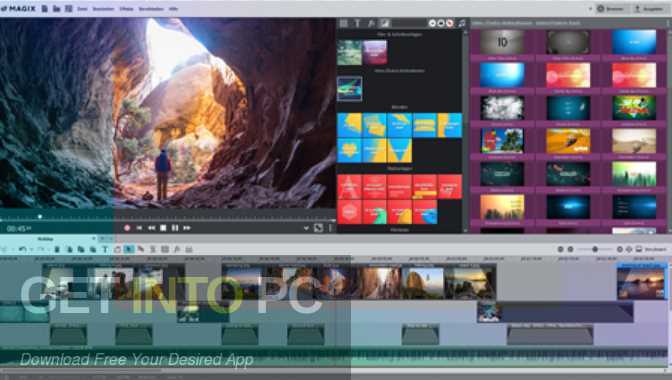Toggle fullscreen preview monitor icon
The image size is (672, 380).
point(318,228)
